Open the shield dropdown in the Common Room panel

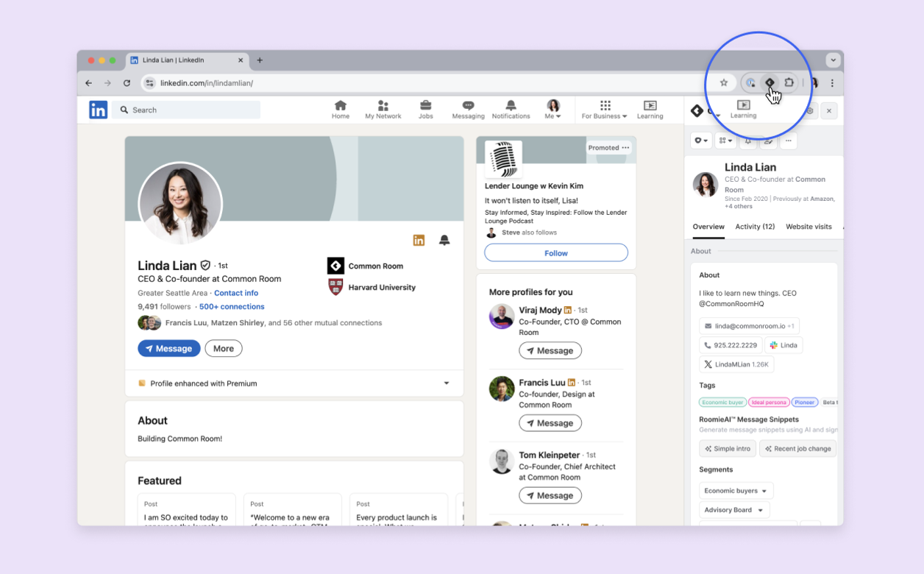tap(701, 141)
